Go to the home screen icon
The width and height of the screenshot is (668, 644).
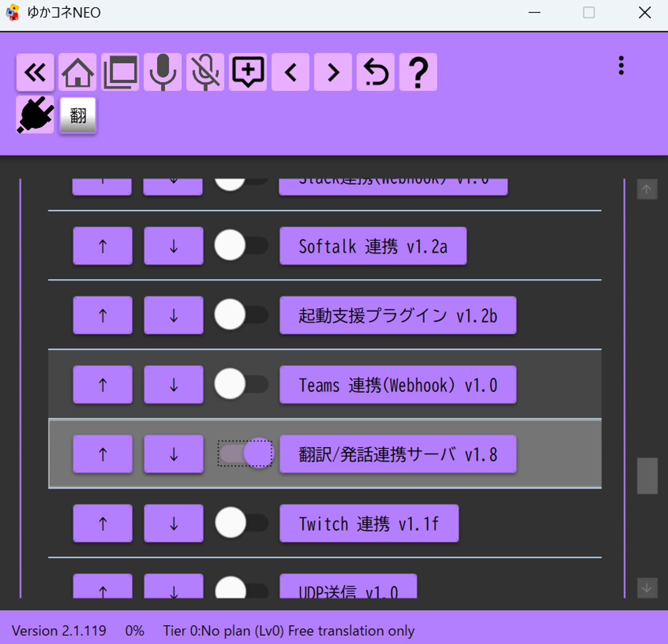click(77, 72)
